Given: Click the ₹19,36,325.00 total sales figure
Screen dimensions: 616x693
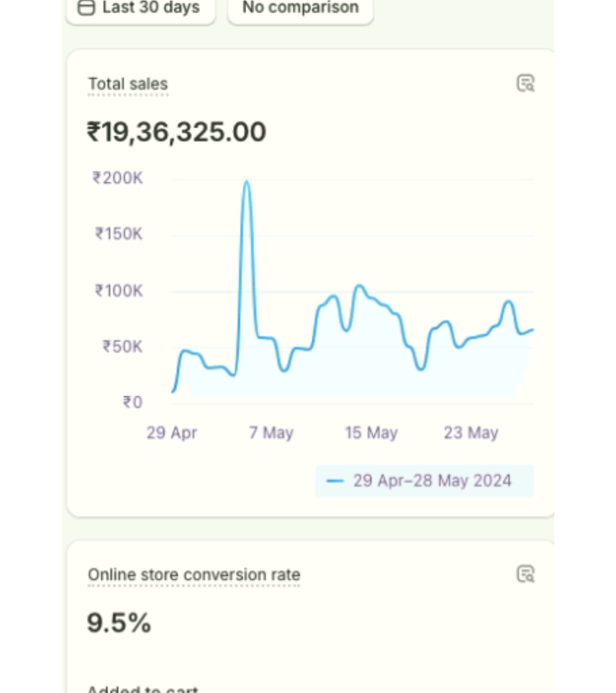Looking at the screenshot, I should click(176, 132).
